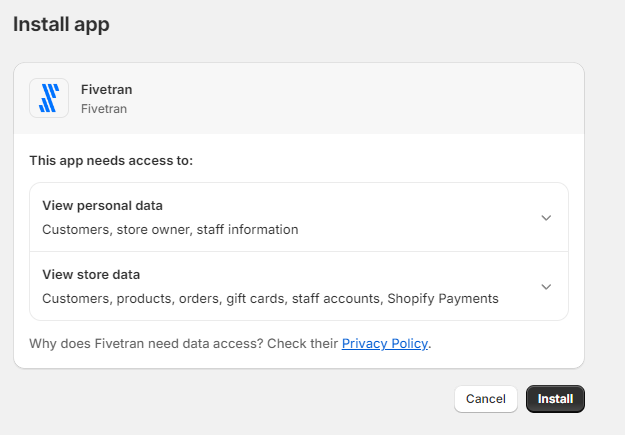Image resolution: width=625 pixels, height=435 pixels.
Task: Click the grey Fivetran developer name
Action: tap(104, 108)
